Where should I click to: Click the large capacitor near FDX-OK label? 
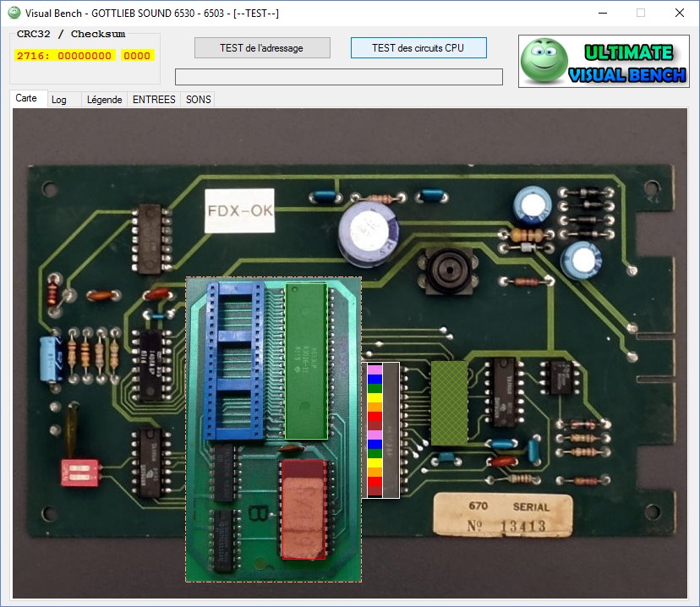click(368, 234)
